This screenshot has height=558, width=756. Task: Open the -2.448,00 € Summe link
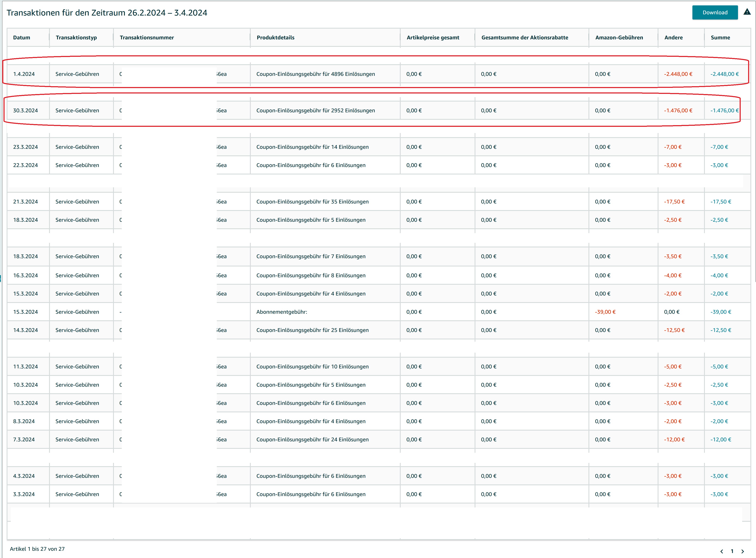tap(724, 74)
